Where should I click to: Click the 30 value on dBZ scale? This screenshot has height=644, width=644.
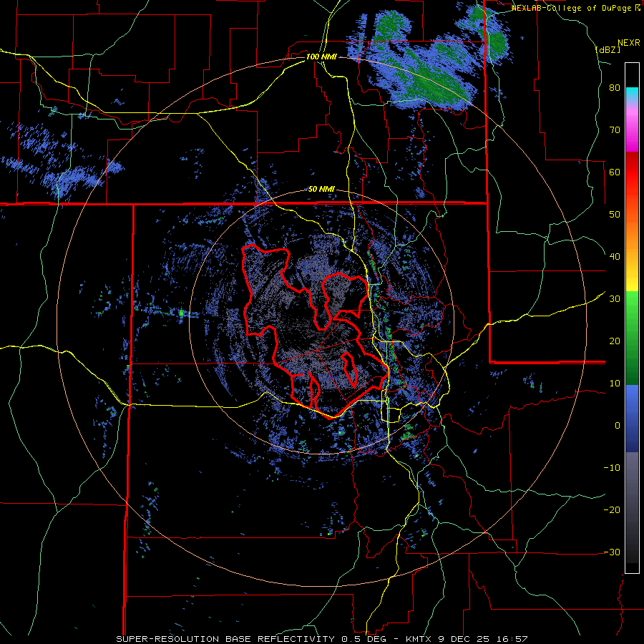pos(615,298)
